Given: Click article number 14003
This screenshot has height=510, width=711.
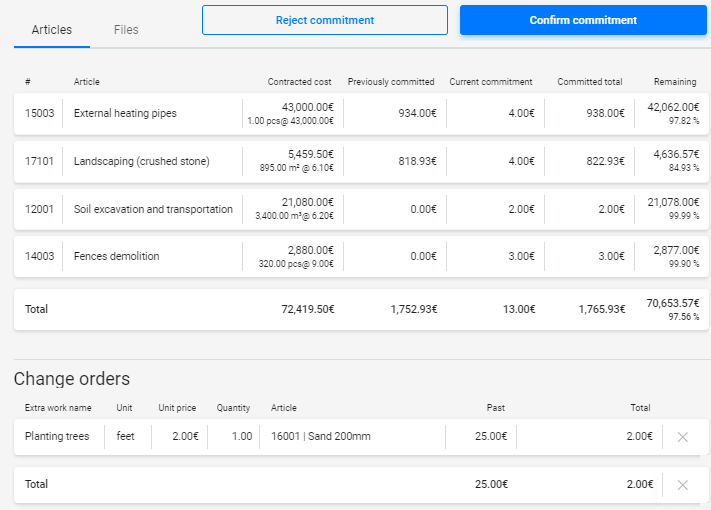Looking at the screenshot, I should coord(39,256).
